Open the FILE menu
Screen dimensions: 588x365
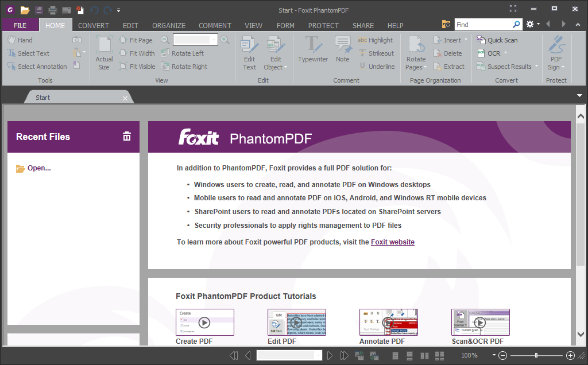(20, 25)
